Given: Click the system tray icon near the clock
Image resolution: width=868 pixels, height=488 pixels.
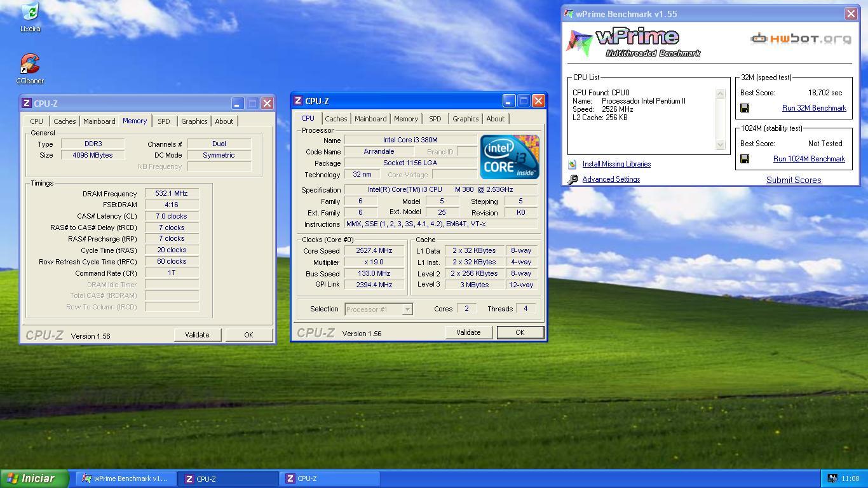Looking at the screenshot, I should pos(832,478).
